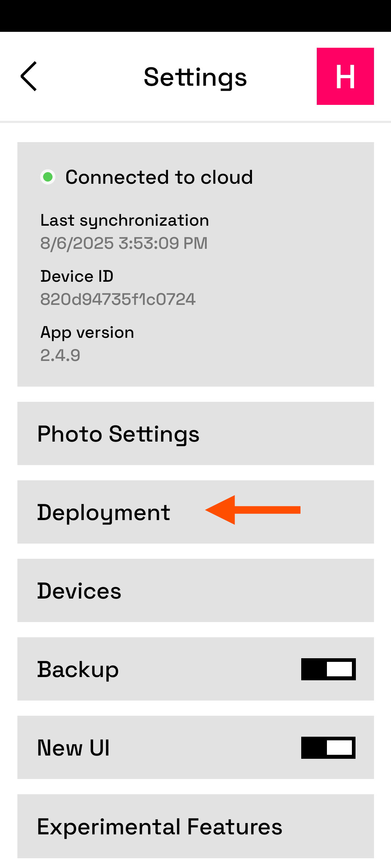Click the Device ID label
The width and height of the screenshot is (391, 868).
pos(77,276)
